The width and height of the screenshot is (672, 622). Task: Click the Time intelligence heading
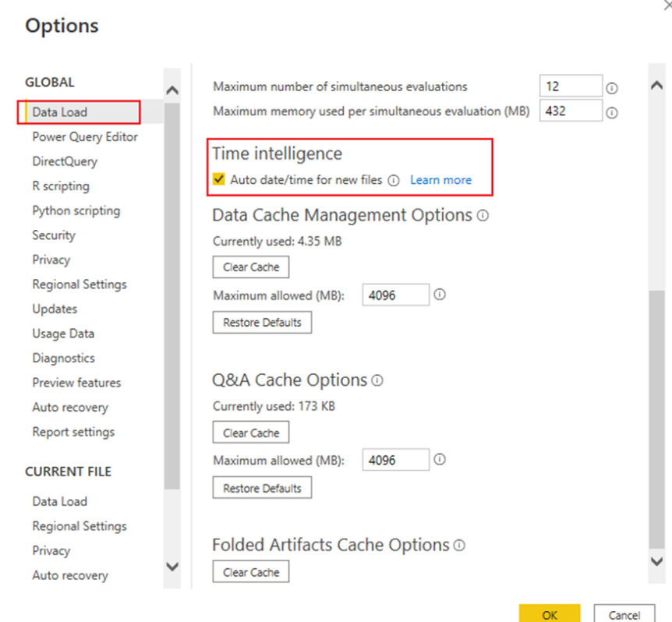coord(278,154)
